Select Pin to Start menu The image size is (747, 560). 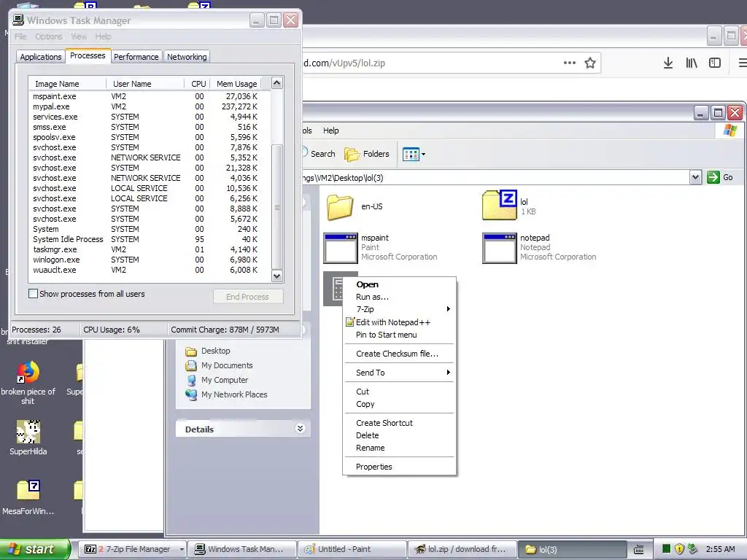[398, 335]
